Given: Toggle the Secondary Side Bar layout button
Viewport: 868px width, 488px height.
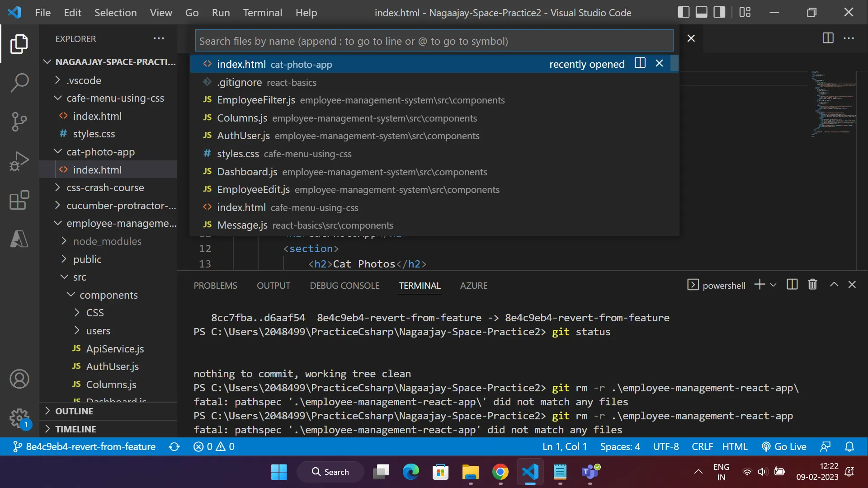Looking at the screenshot, I should (719, 12).
